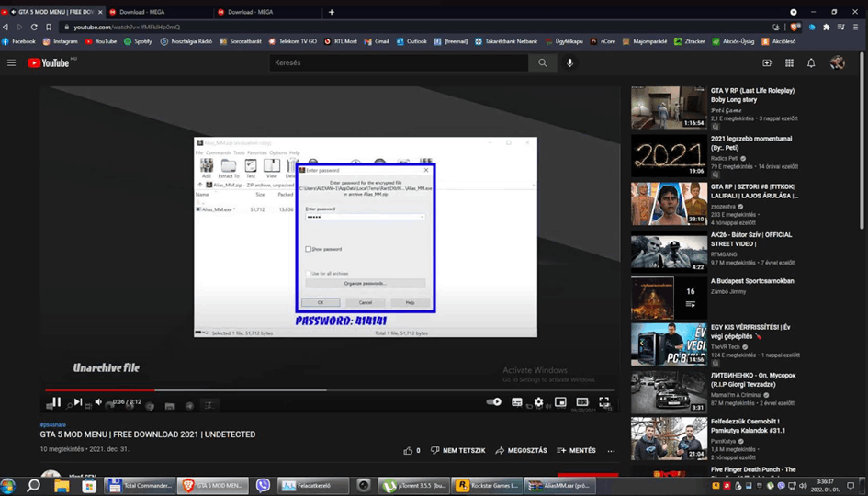Viewport: 868px width, 496px height.
Task: Switch to Total Commander in taskbar
Action: pyautogui.click(x=140, y=486)
